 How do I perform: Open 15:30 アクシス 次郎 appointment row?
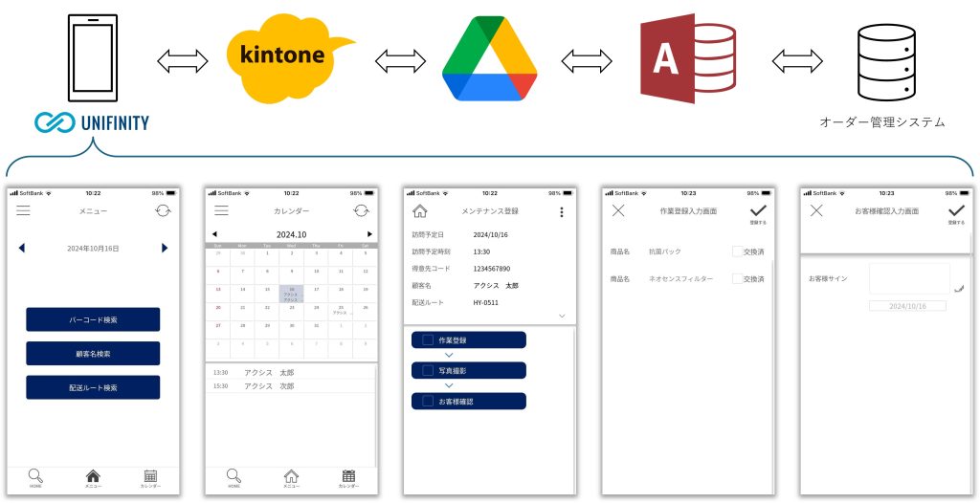(x=291, y=386)
